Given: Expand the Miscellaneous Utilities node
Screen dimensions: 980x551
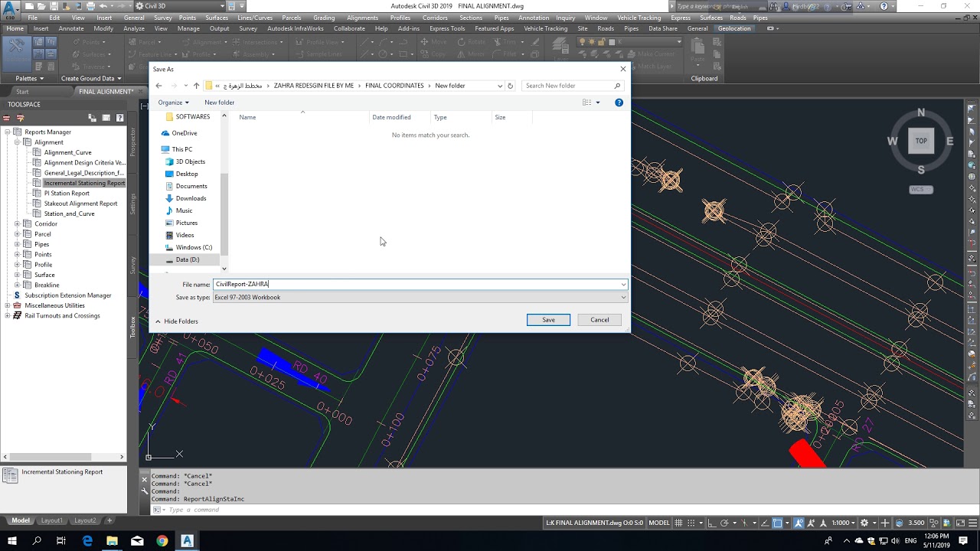Looking at the screenshot, I should pyautogui.click(x=8, y=305).
